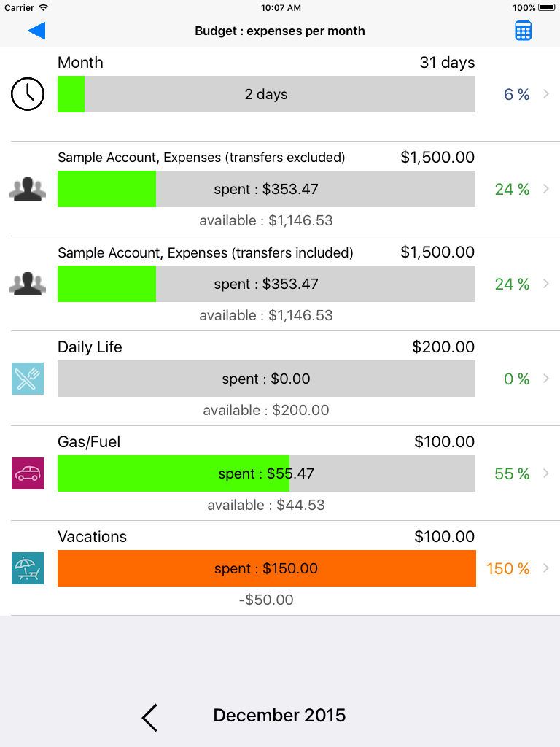This screenshot has height=747, width=560.
Task: Select the Vacations beach umbrella icon
Action: (x=28, y=568)
